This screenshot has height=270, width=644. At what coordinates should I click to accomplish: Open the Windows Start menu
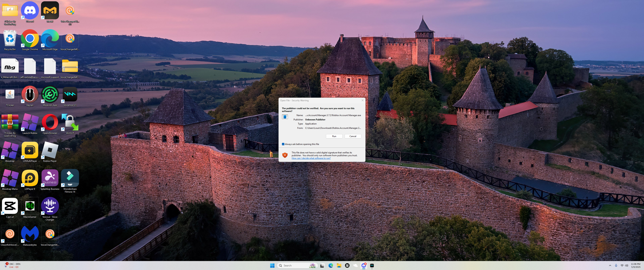tap(272, 265)
